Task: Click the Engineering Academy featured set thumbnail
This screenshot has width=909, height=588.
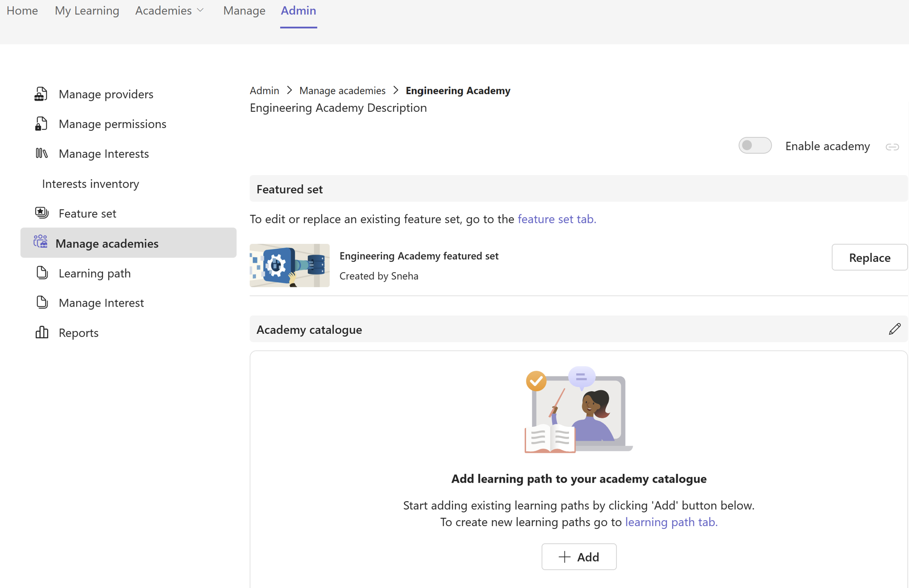Action: (x=289, y=264)
